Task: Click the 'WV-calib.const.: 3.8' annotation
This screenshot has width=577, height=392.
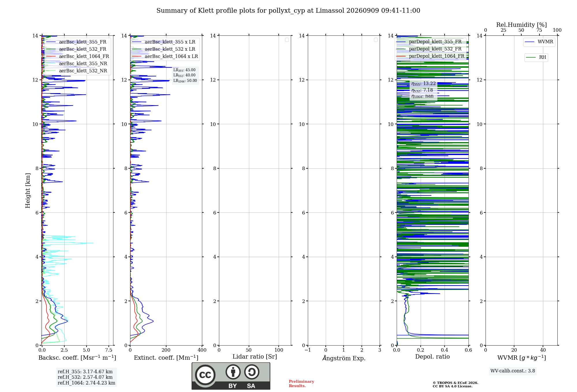Action: [513, 371]
